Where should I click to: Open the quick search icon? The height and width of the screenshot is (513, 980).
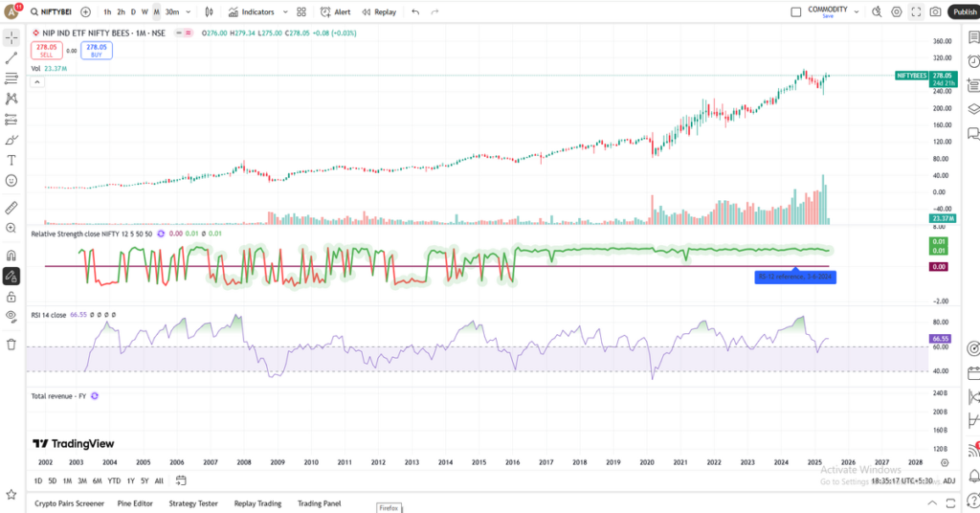pos(877,11)
